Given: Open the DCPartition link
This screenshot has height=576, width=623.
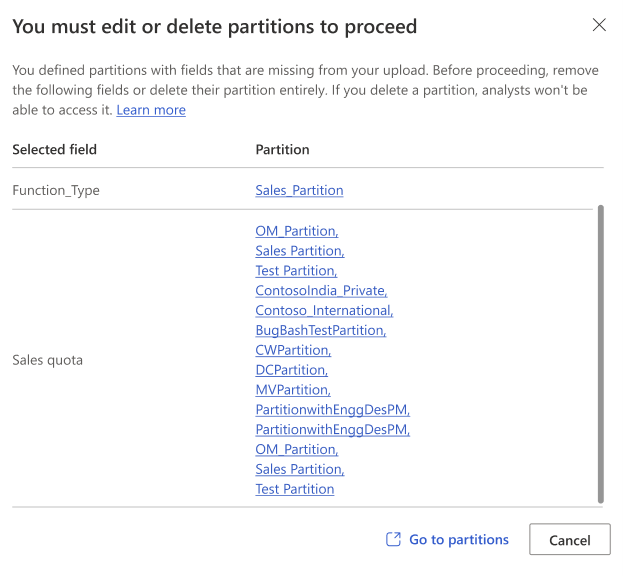Looking at the screenshot, I should click(292, 370).
